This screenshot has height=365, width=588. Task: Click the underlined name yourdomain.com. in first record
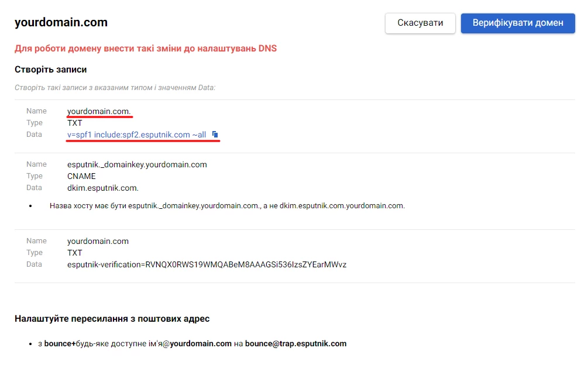(99, 111)
